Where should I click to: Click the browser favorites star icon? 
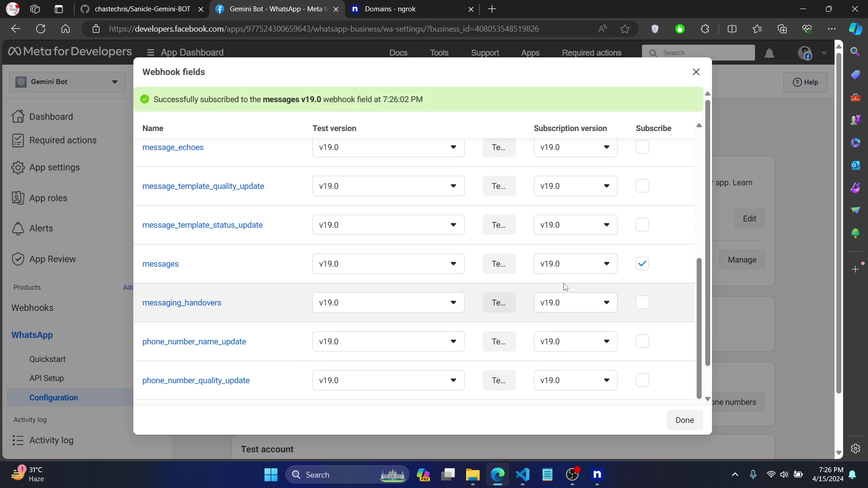(x=625, y=29)
